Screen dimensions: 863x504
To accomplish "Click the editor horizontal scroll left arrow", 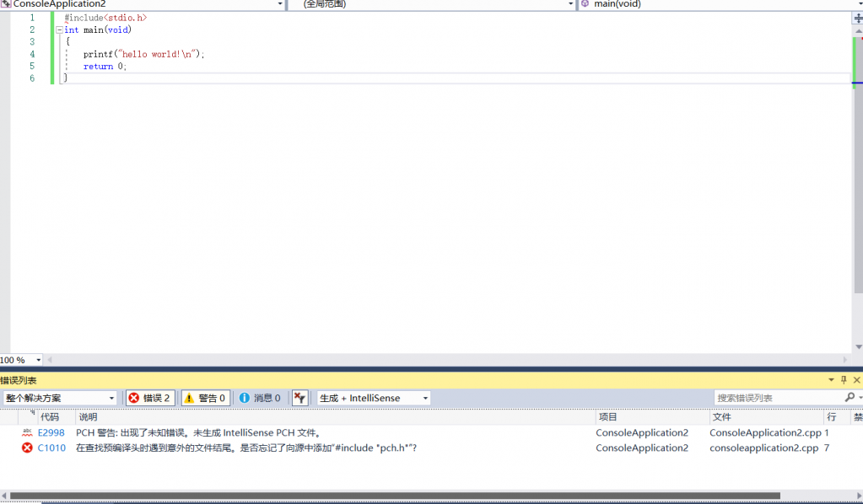I will point(50,360).
